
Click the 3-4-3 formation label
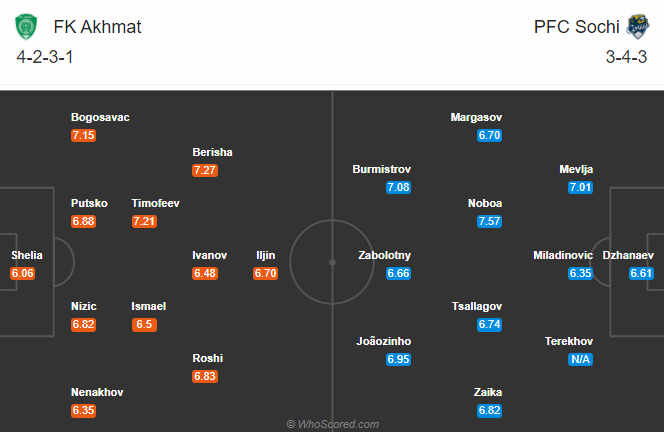[x=626, y=57]
